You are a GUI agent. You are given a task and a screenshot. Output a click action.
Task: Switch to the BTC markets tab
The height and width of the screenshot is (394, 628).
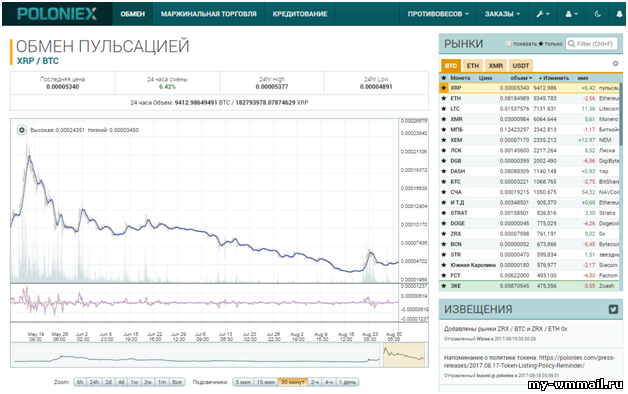pos(451,65)
